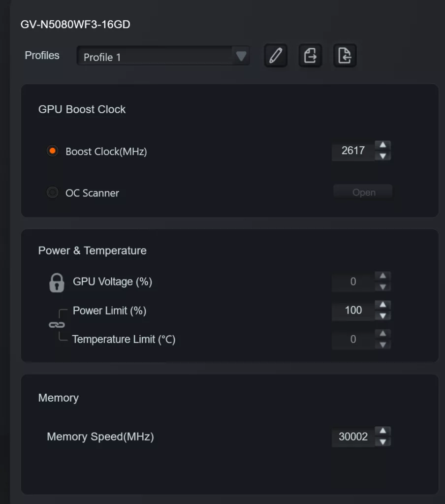Screen dimensions: 445x504
Task: Lower the Power Limit using the down arrow
Action: coord(382,315)
